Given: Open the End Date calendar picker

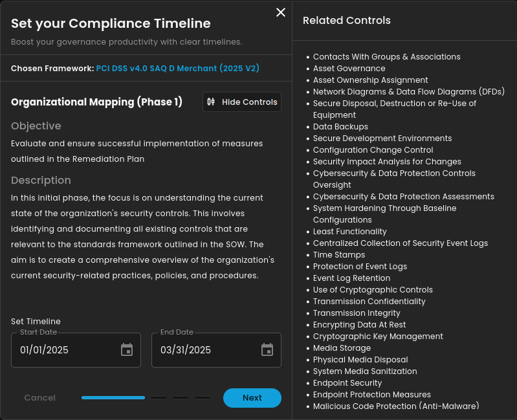Looking at the screenshot, I should [x=267, y=350].
